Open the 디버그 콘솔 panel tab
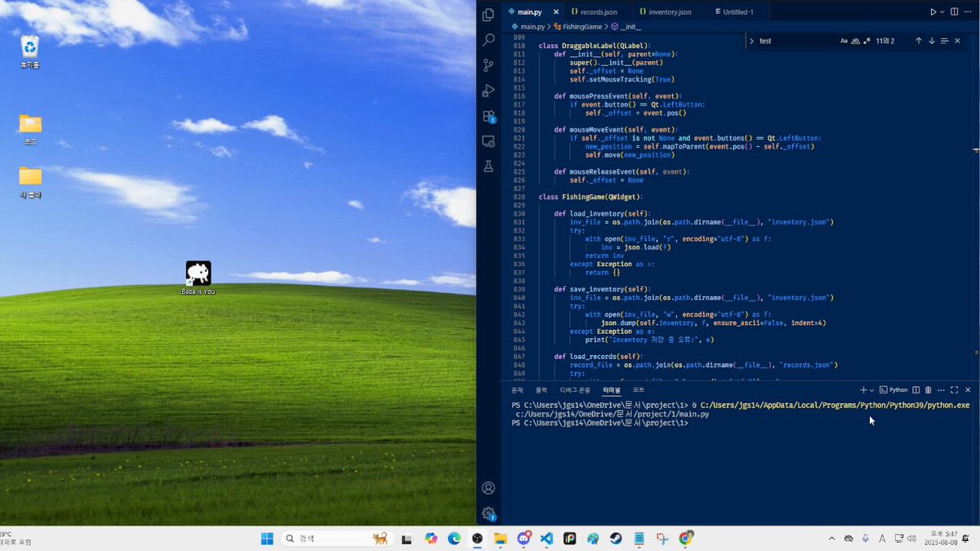Screen dimensions: 980x551 (x=575, y=390)
